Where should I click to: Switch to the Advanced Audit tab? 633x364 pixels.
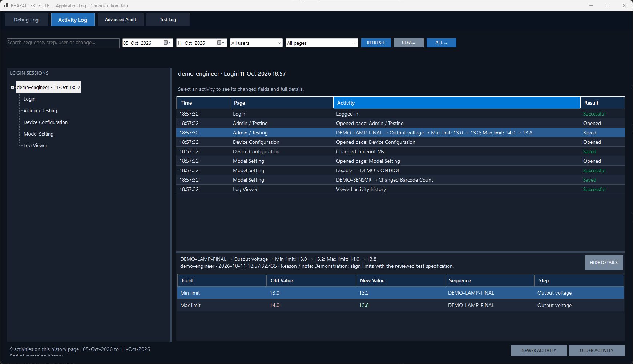point(120,20)
